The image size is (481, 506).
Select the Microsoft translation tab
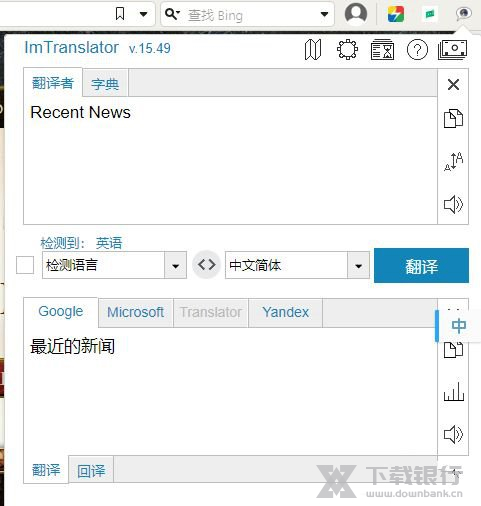tap(136, 312)
